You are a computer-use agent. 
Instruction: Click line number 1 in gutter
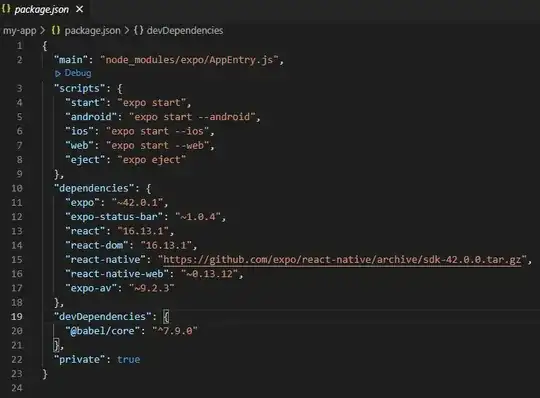tap(20, 45)
